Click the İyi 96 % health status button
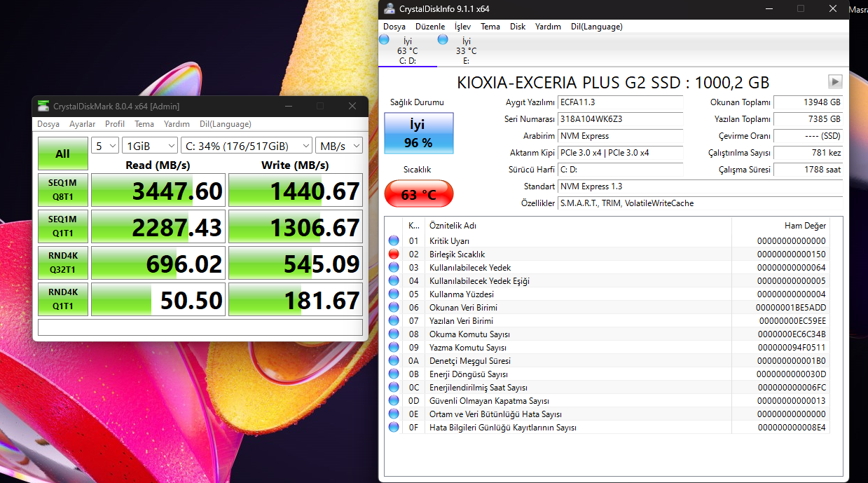The height and width of the screenshot is (483, 868). (419, 133)
